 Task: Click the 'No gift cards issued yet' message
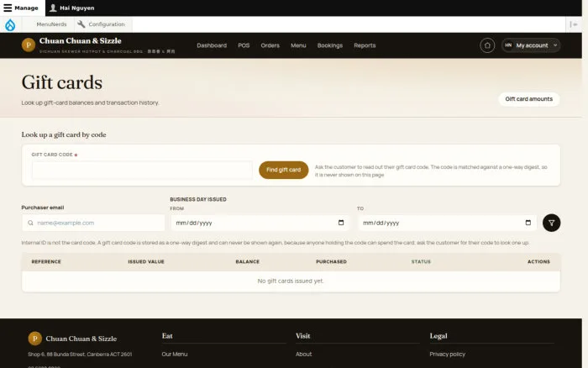tap(291, 281)
